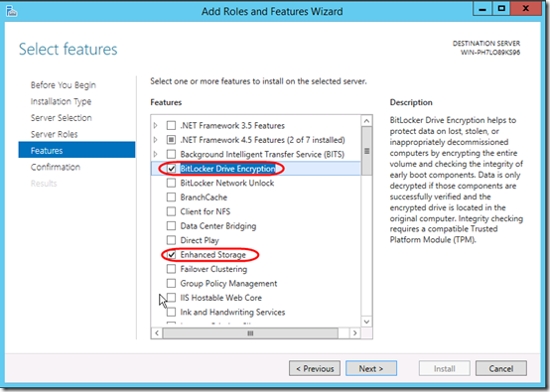
Task: Uncheck the Enhanced Storage checkbox
Action: [x=171, y=255]
